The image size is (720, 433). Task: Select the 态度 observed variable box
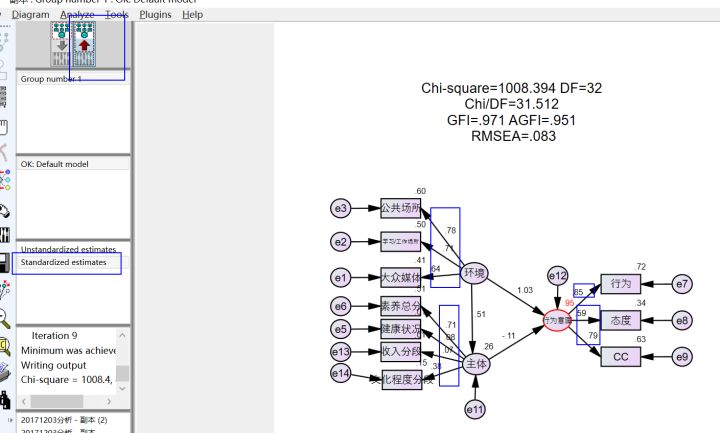tap(620, 321)
